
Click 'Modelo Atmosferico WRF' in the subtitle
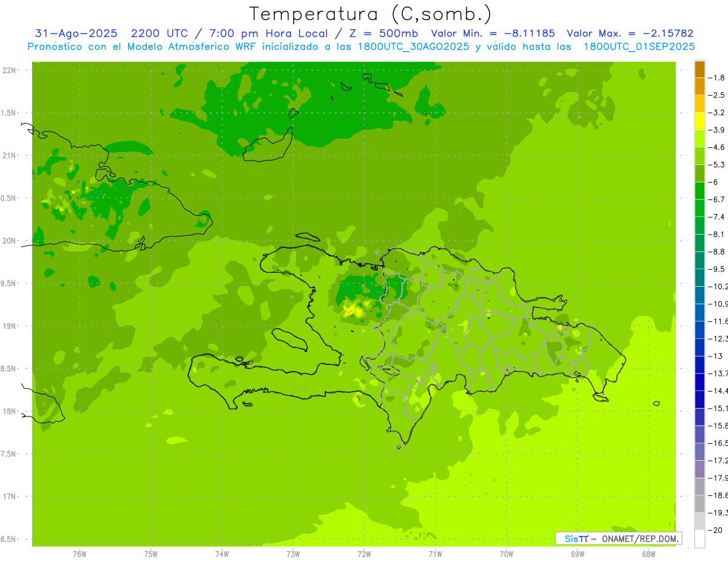pos(195,47)
